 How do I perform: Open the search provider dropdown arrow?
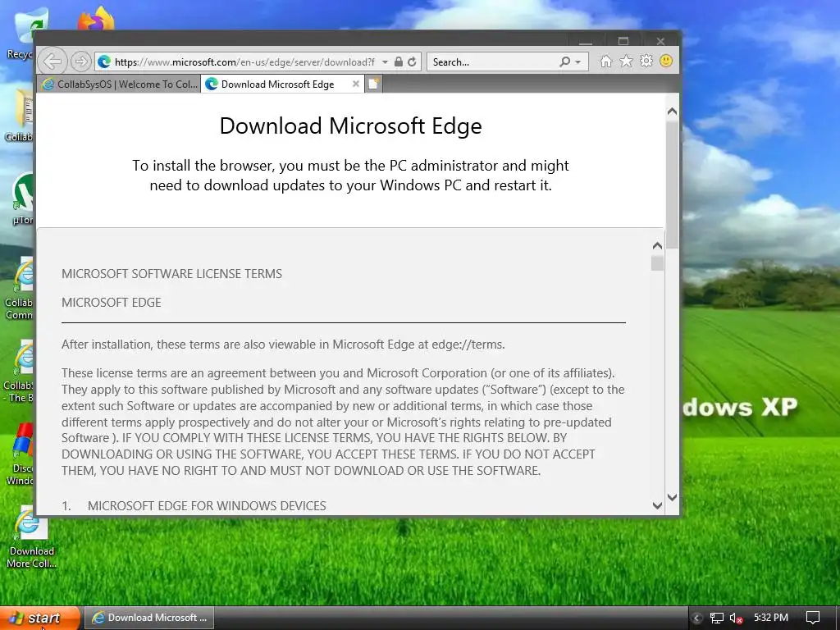577,62
